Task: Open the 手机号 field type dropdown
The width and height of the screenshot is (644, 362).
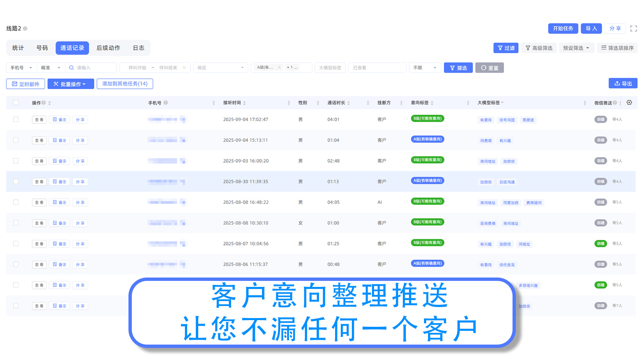Action: pyautogui.click(x=21, y=68)
